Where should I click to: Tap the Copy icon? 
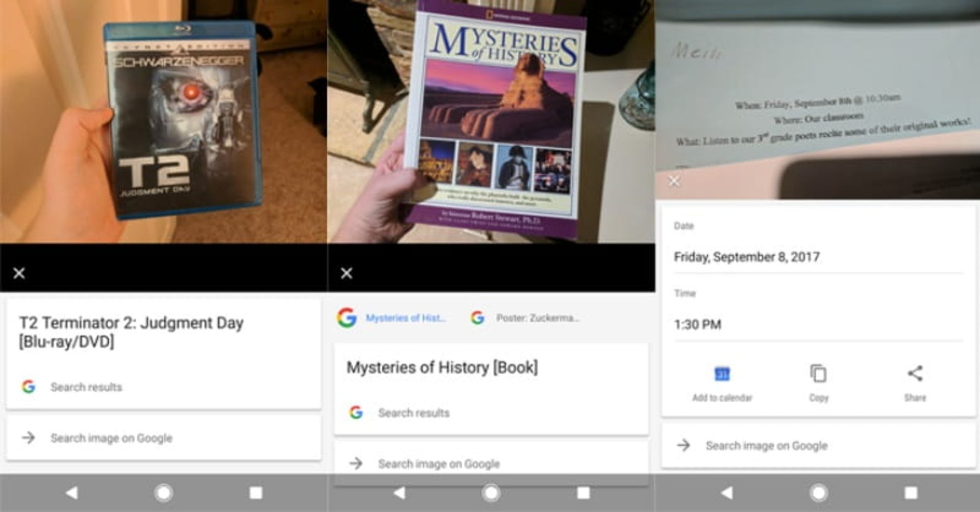pos(818,374)
